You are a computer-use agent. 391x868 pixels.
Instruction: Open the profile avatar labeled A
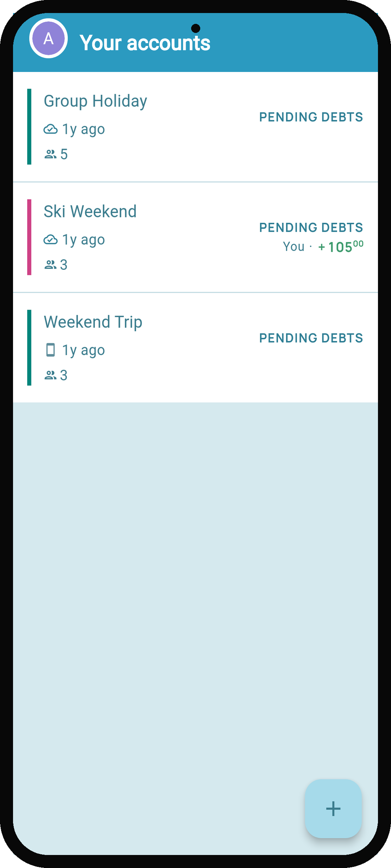(49, 38)
